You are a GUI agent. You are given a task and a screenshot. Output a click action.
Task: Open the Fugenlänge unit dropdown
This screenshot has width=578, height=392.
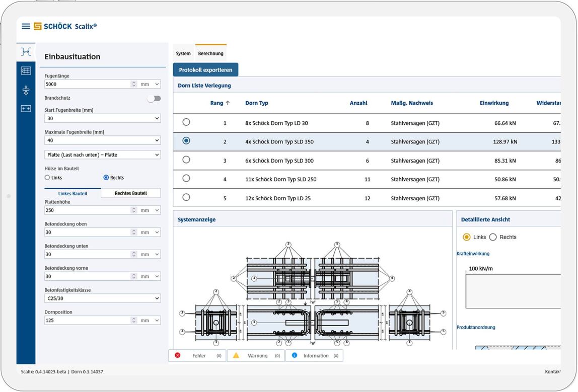[x=150, y=84]
